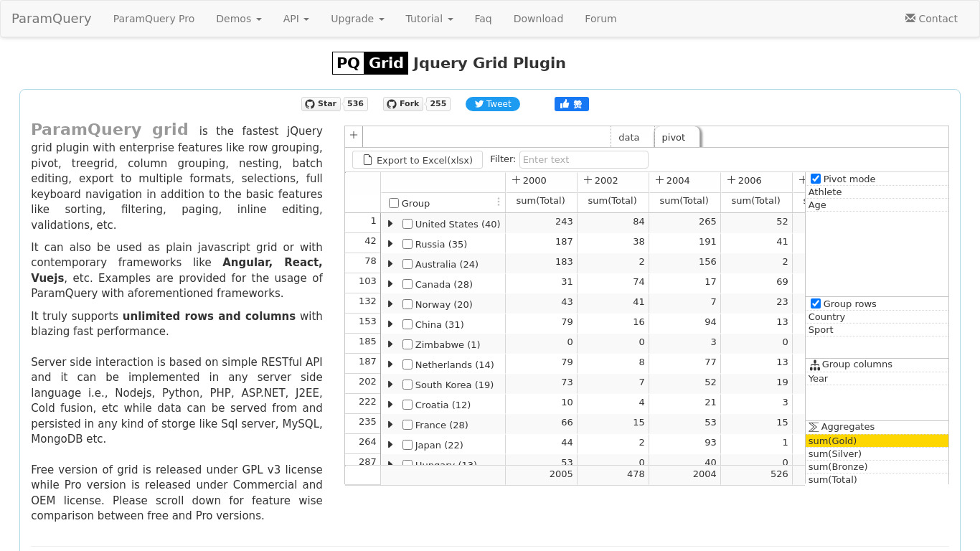Image resolution: width=980 pixels, height=551 pixels.
Task: Open the star count 536 link
Action: click(x=356, y=104)
